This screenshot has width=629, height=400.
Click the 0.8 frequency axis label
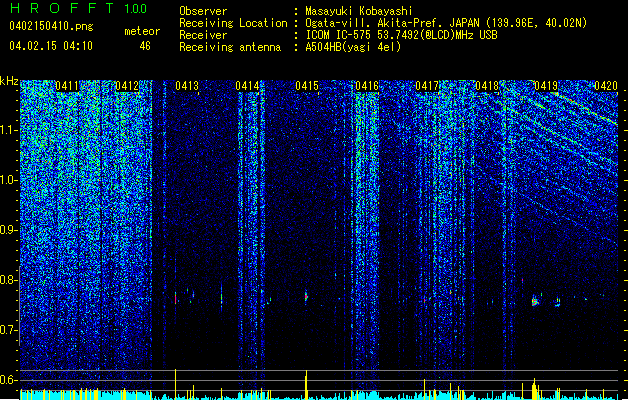[9, 280]
